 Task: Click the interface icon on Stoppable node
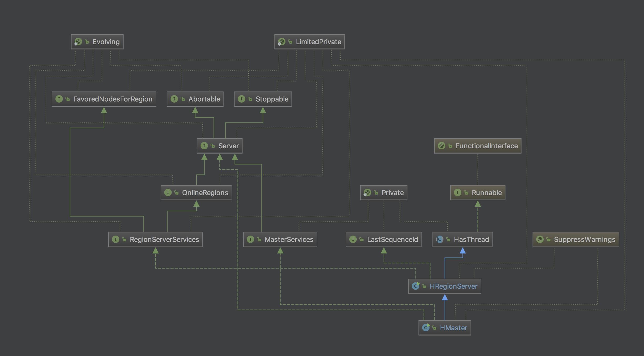click(x=242, y=99)
